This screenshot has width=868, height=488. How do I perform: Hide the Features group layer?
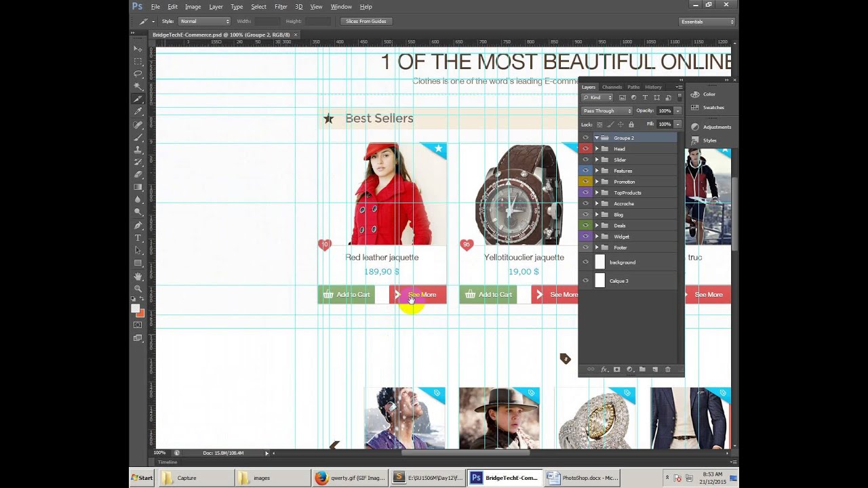pos(586,171)
